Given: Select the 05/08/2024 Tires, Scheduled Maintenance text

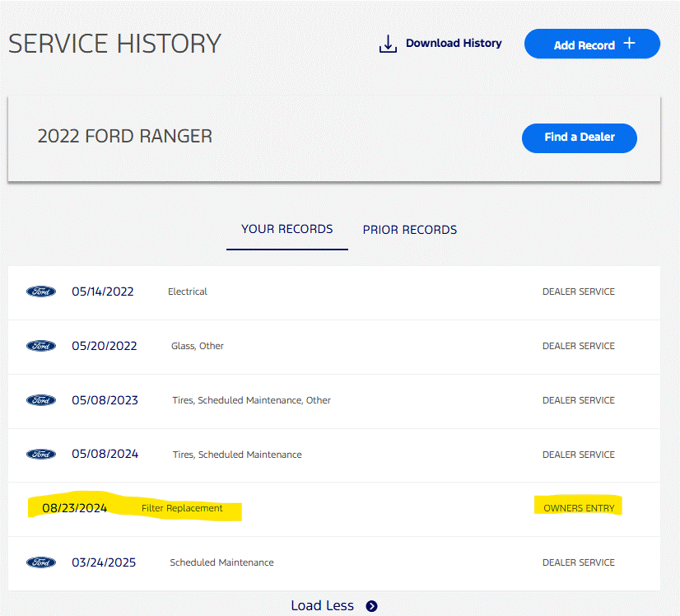Looking at the screenshot, I should pyautogui.click(x=237, y=455).
